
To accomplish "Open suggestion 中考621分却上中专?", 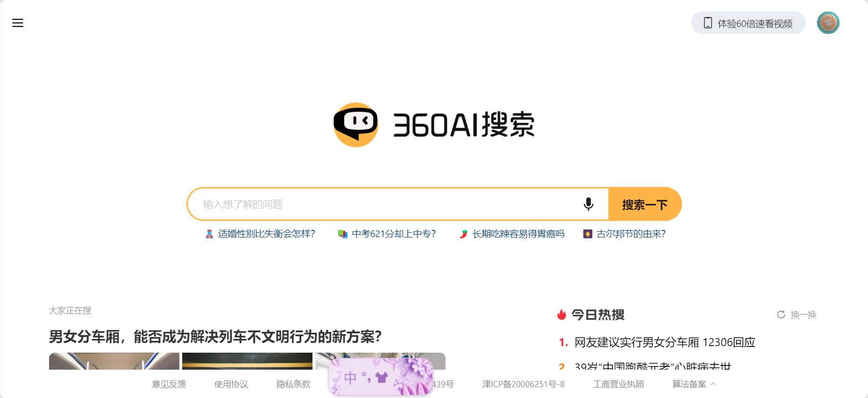I will 394,234.
